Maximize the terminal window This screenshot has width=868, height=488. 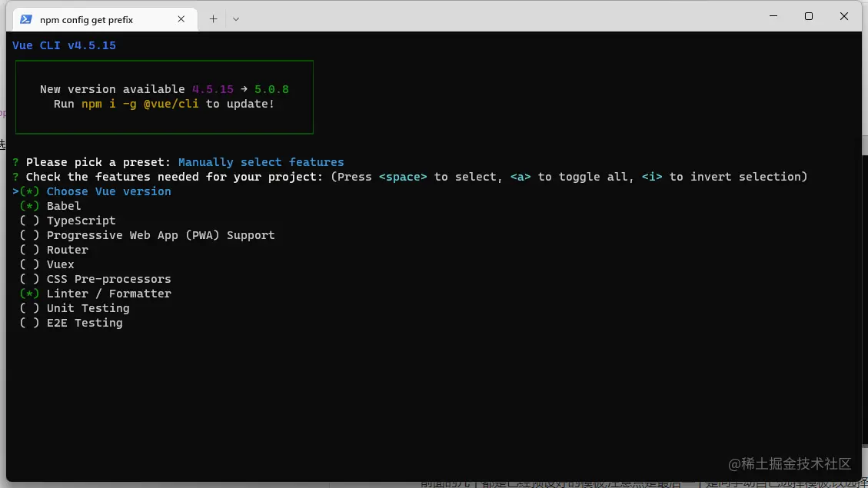pos(809,16)
